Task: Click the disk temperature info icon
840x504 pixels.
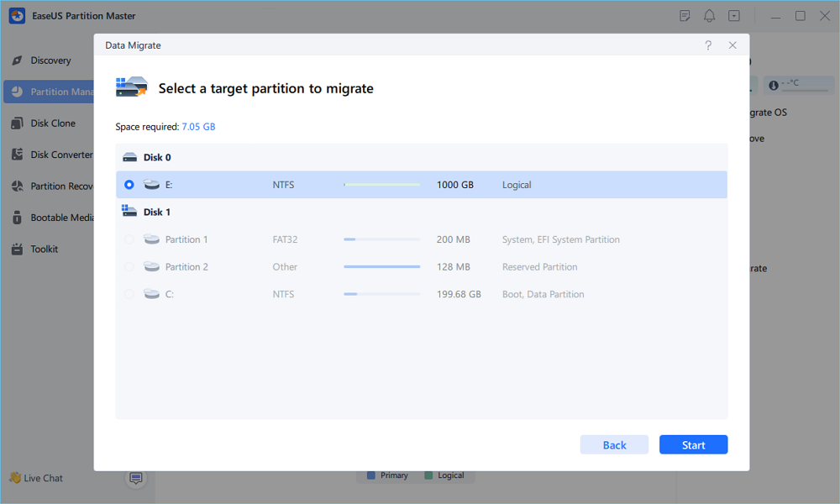Action: pyautogui.click(x=773, y=85)
